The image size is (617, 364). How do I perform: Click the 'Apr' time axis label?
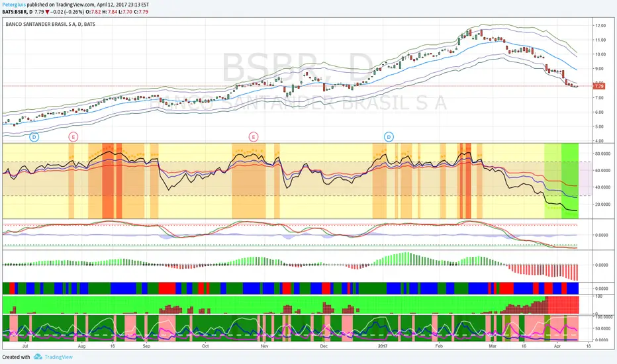coord(557,346)
